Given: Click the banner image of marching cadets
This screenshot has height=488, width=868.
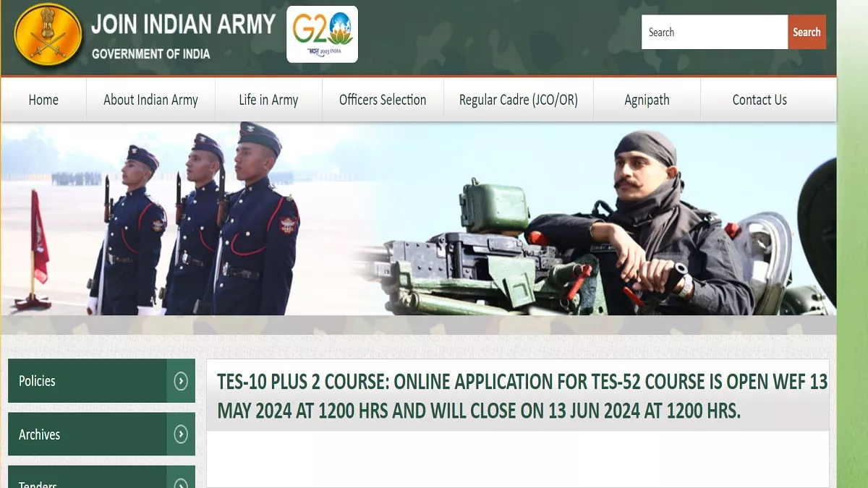Looking at the screenshot, I should pyautogui.click(x=195, y=221).
